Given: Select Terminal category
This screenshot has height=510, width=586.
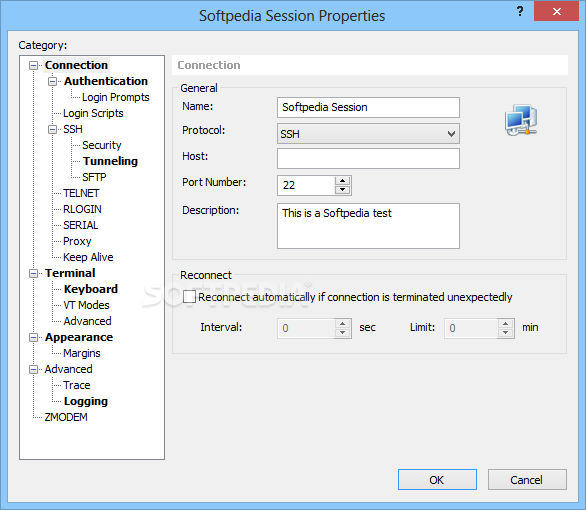Looking at the screenshot, I should point(70,273).
